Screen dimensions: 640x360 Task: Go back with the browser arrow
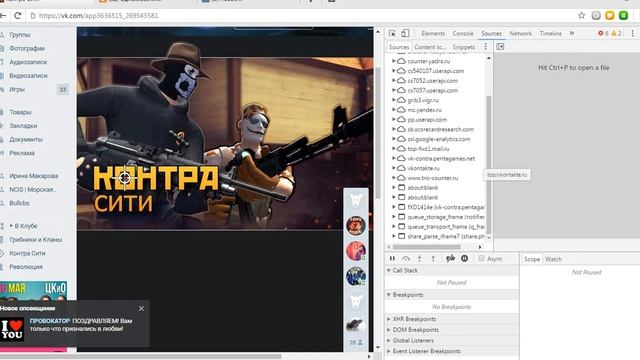[3, 16]
